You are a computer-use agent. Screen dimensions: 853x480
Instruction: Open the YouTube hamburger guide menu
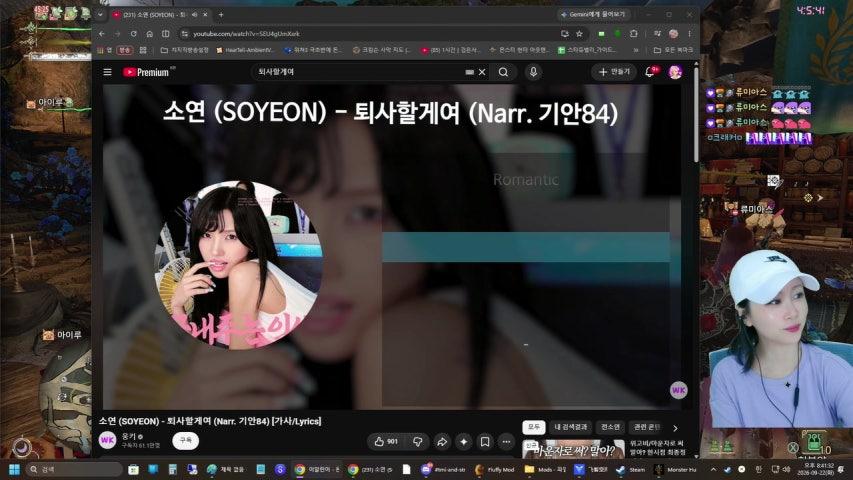click(x=108, y=72)
